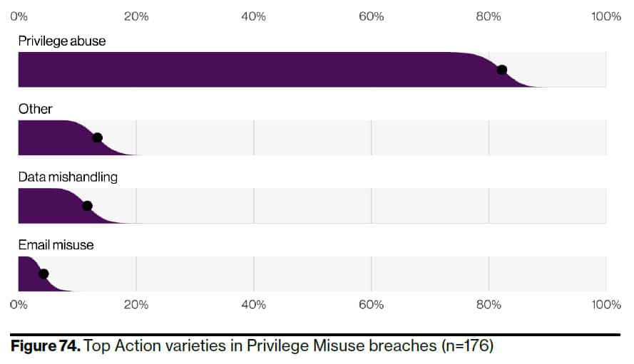Select the "Email misuse" category label
Viewport: 634px width, 364px height.
click(56, 245)
